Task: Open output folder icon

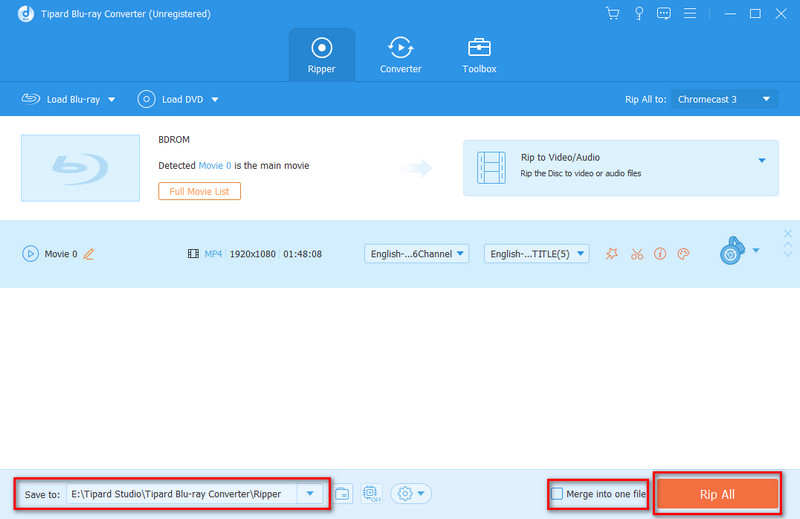Action: point(342,494)
